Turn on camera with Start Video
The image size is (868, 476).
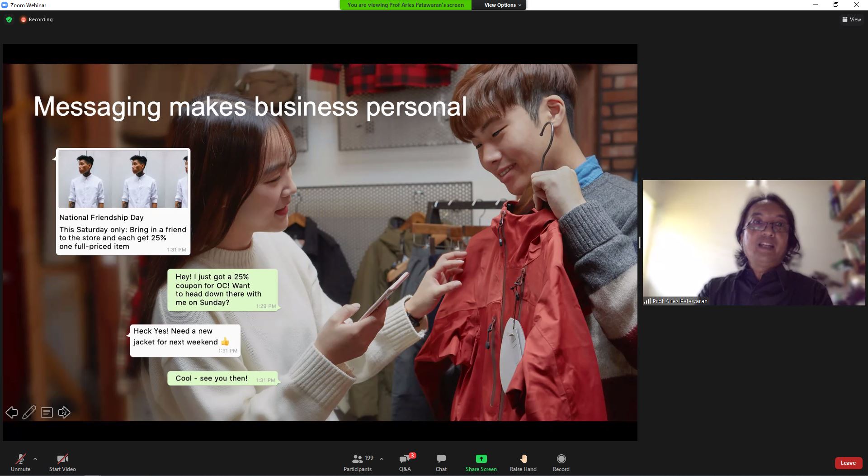click(x=62, y=462)
